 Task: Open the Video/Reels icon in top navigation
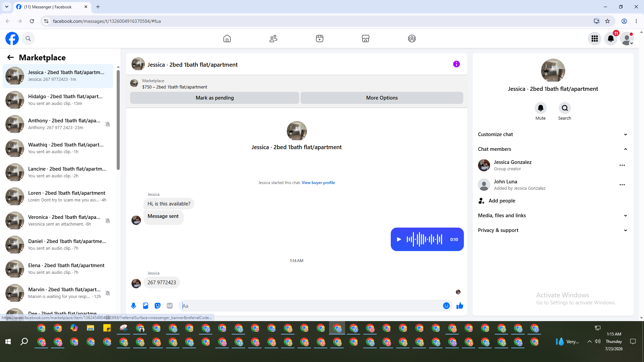320,39
